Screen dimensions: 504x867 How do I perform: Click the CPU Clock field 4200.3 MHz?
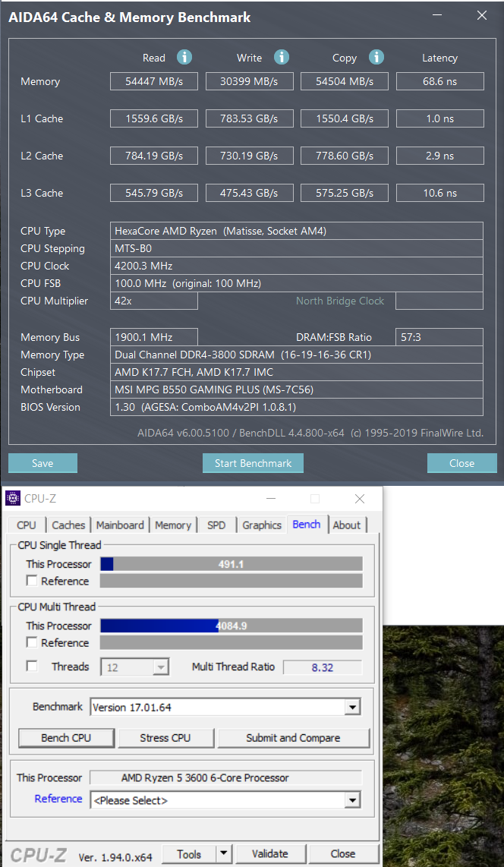tap(297, 266)
